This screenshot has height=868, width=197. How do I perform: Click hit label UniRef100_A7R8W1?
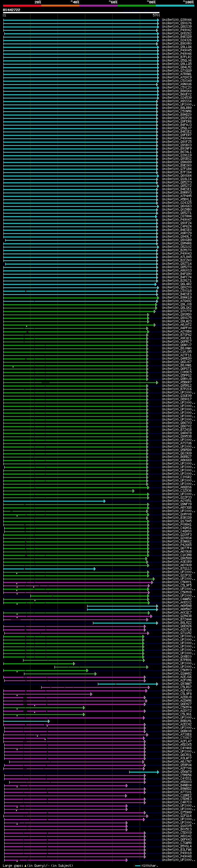(x=176, y=74)
